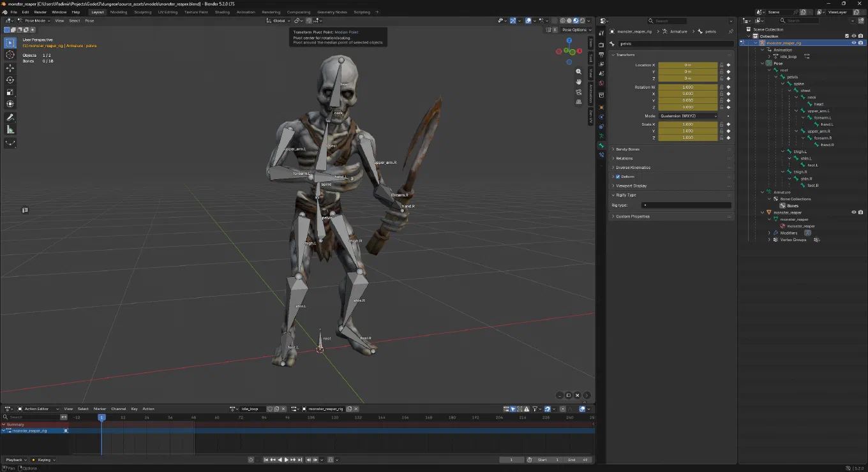Open the Action Editor mode dropdown

(38, 409)
